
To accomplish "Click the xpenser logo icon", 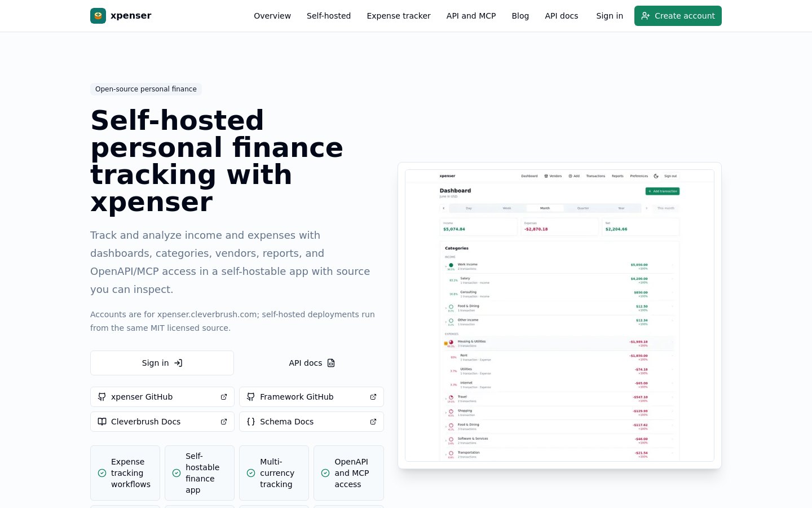I will (x=98, y=16).
